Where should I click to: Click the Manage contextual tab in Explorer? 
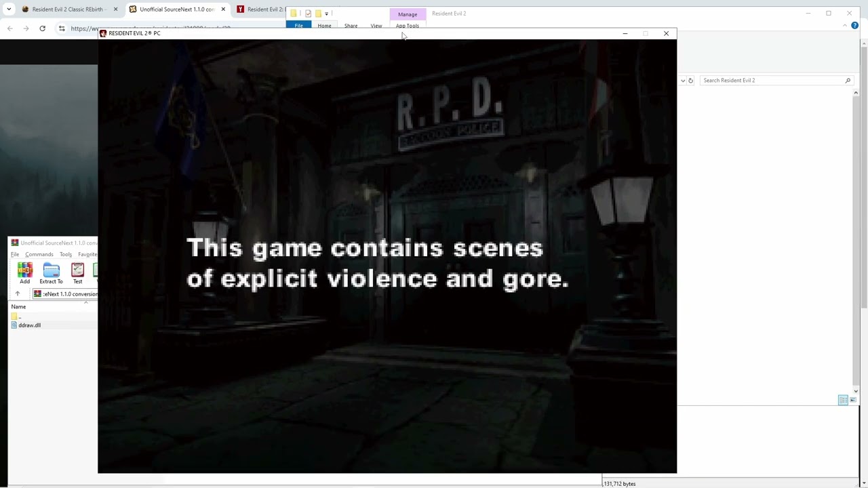point(408,14)
